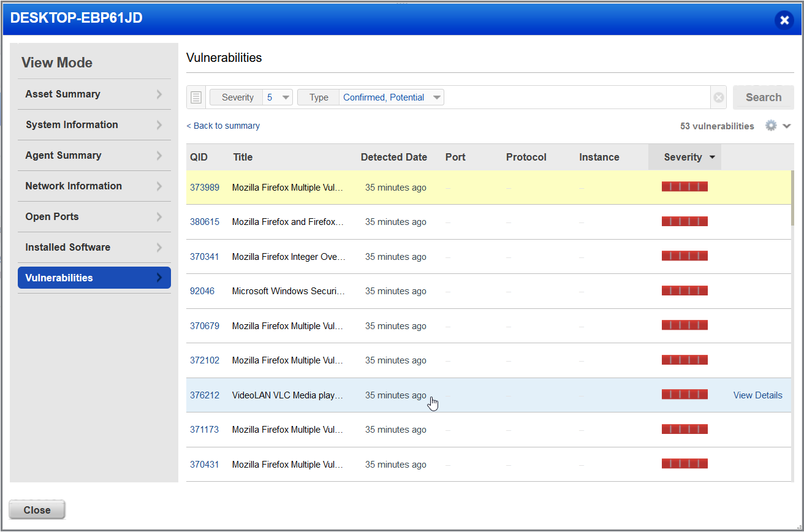The image size is (804, 532).
Task: Toggle the Severity column sort order
Action: pyautogui.click(x=685, y=157)
